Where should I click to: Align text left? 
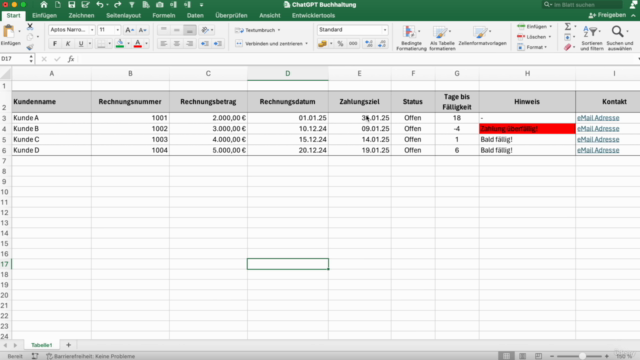tap(164, 44)
